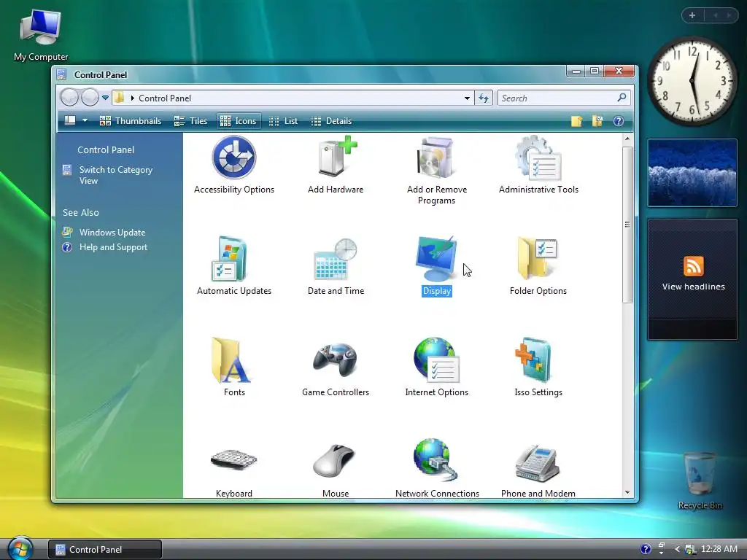Click the Control Panel address bar

[x=293, y=98]
